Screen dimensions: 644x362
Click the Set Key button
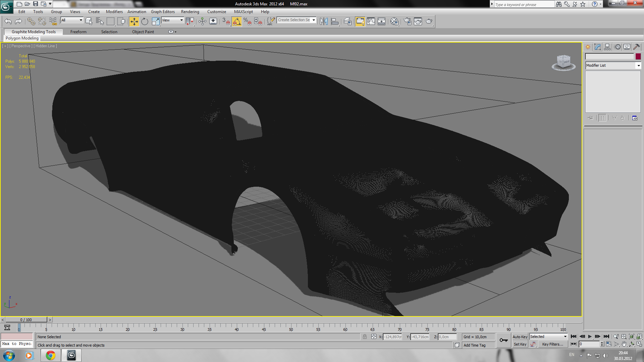520,344
